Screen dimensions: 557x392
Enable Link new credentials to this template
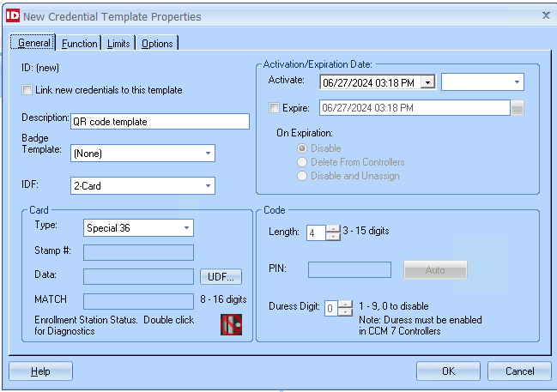pos(27,89)
